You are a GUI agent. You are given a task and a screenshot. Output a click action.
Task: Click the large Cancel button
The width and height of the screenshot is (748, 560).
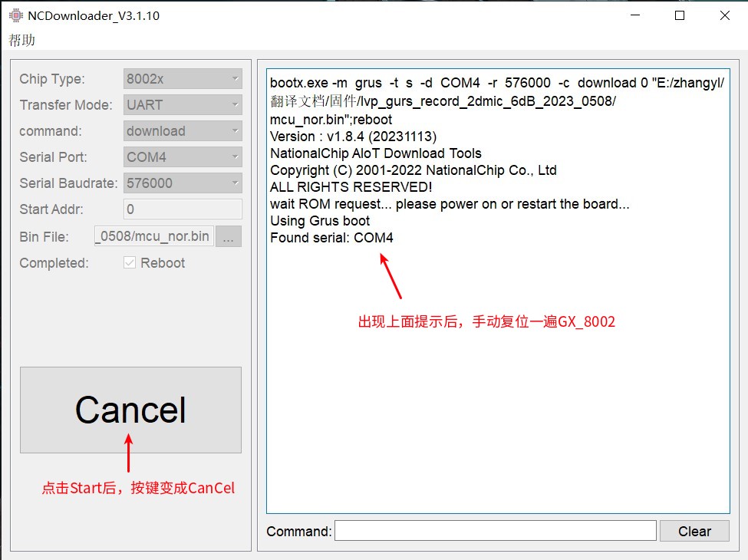tap(130, 410)
